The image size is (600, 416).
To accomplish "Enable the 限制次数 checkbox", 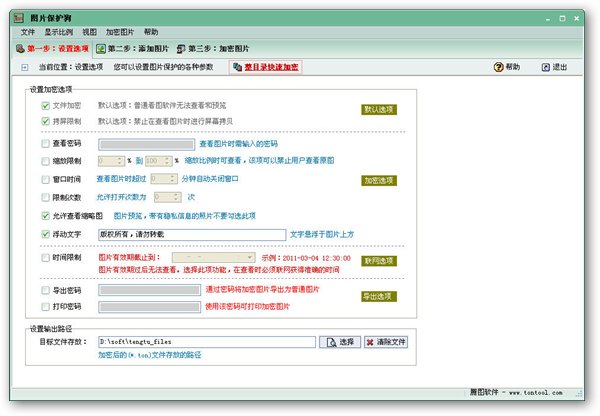I will 46,197.
